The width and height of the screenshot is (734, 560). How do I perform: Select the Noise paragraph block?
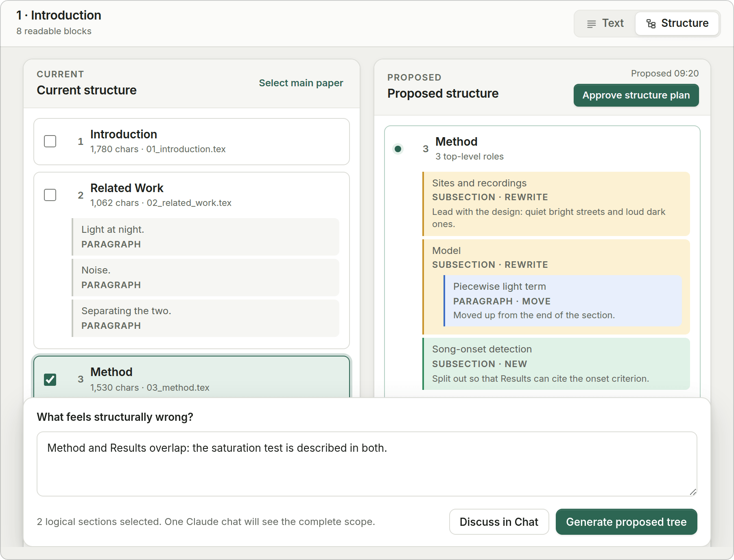205,278
